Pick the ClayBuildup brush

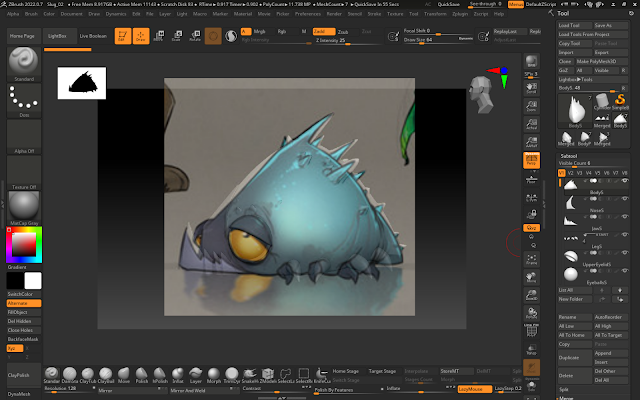pos(105,375)
